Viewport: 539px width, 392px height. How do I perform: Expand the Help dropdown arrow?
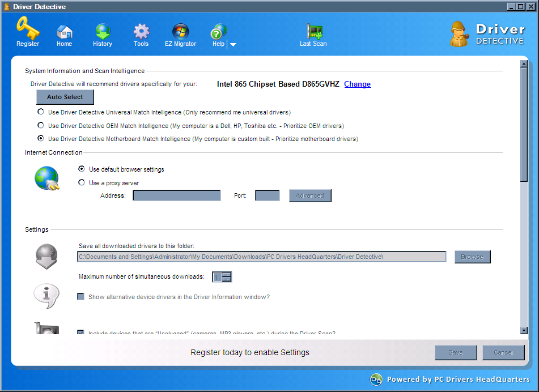click(x=233, y=45)
